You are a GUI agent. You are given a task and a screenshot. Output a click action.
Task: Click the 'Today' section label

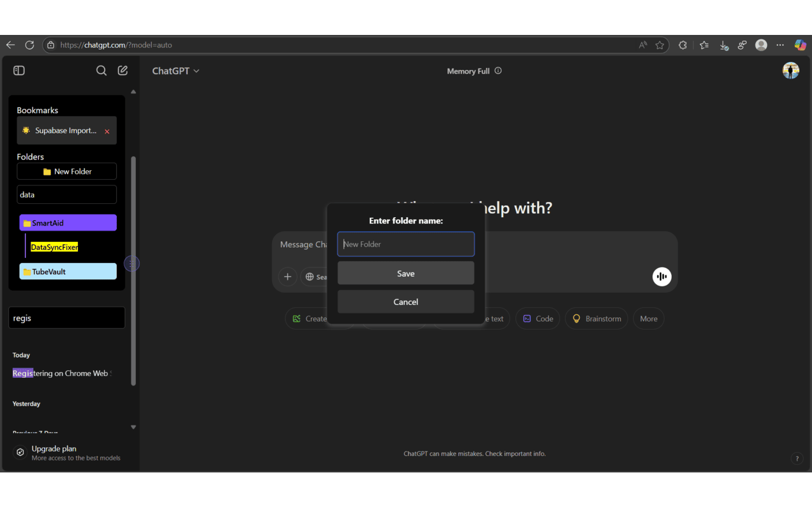click(x=21, y=355)
